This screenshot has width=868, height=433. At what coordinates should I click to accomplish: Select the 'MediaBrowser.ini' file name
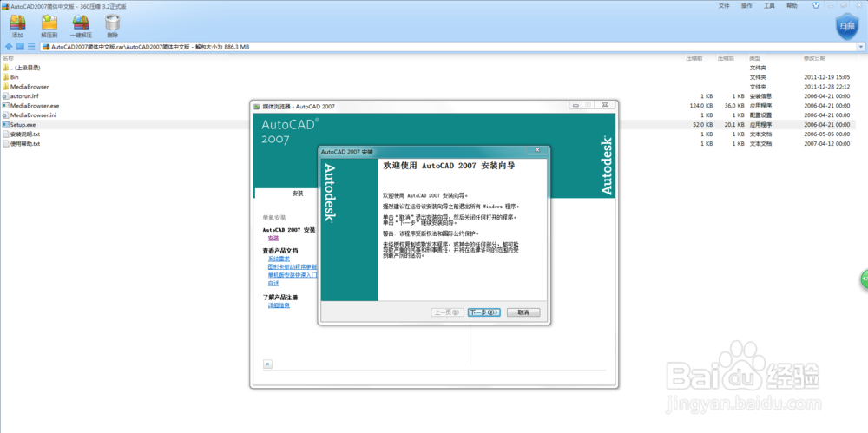coord(33,115)
